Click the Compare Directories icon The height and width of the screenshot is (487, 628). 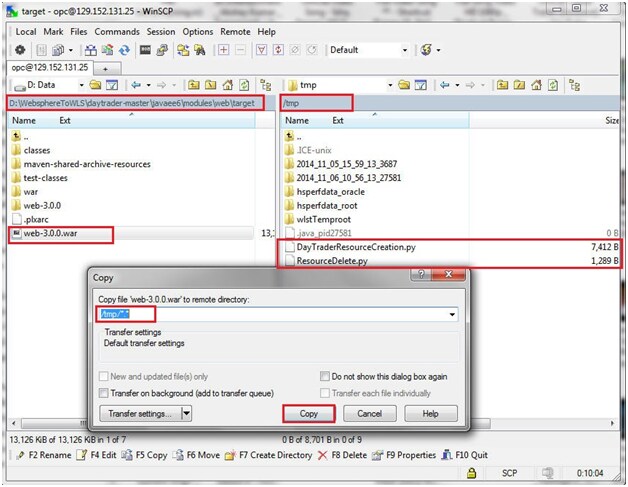click(91, 50)
